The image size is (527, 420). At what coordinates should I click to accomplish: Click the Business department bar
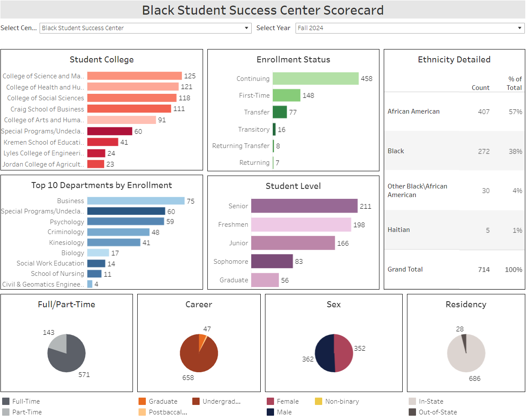(136, 201)
